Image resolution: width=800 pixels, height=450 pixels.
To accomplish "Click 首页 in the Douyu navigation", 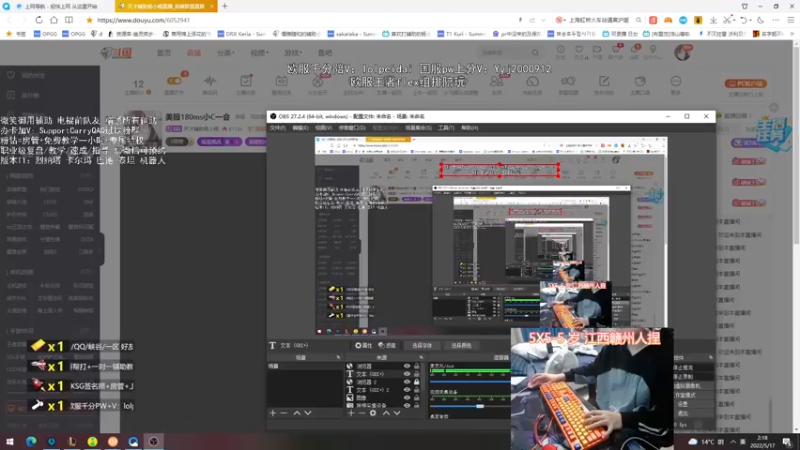I will coord(164,53).
